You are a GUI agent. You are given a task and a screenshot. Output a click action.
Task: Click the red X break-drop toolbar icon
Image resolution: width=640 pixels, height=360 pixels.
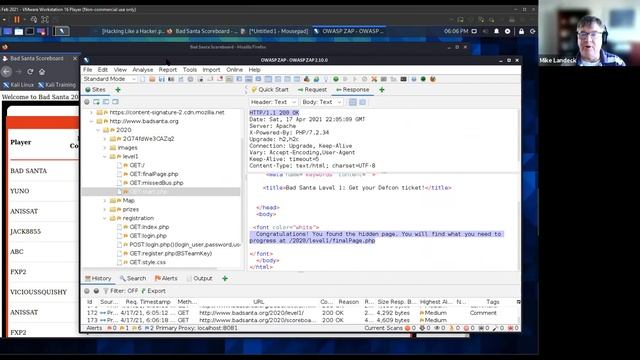pos(374,79)
